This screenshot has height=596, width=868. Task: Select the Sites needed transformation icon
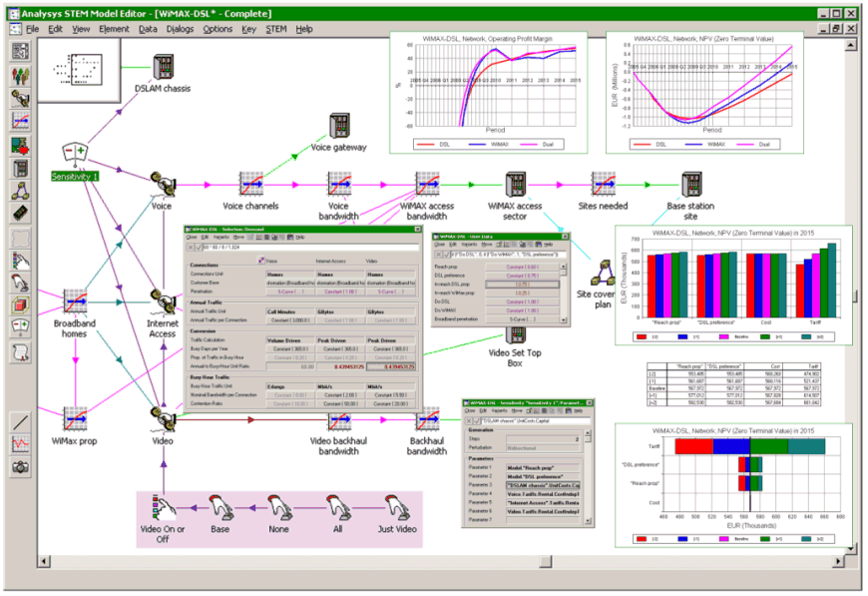(603, 184)
